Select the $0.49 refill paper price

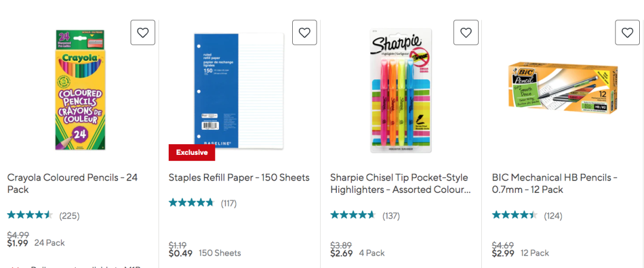[181, 253]
